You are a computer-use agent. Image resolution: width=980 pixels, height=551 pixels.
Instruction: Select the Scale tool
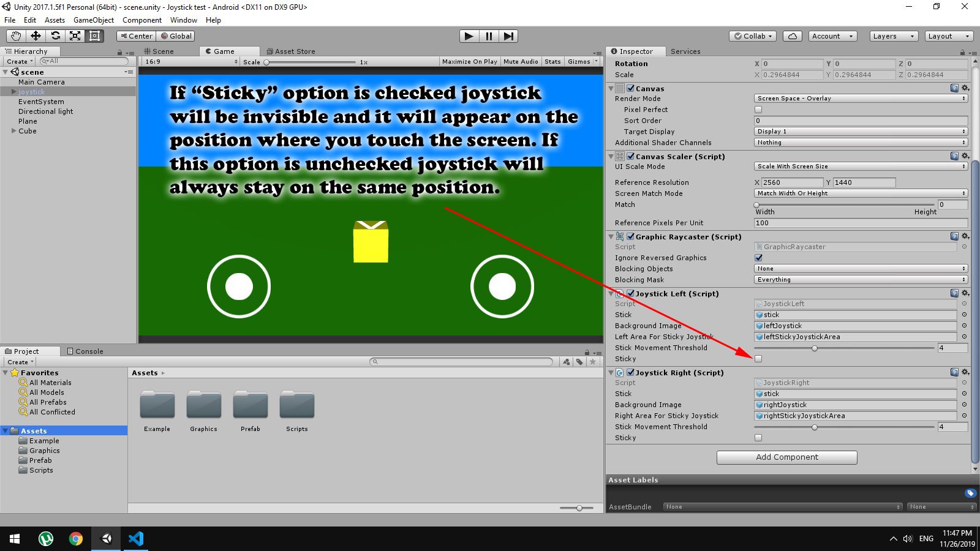75,36
